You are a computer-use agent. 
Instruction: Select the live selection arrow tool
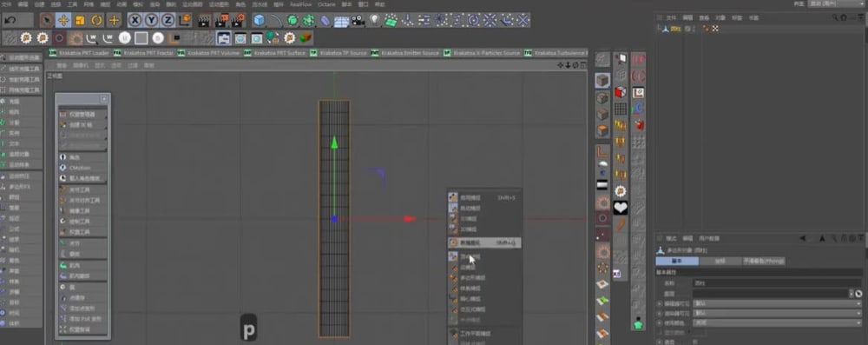(47, 21)
